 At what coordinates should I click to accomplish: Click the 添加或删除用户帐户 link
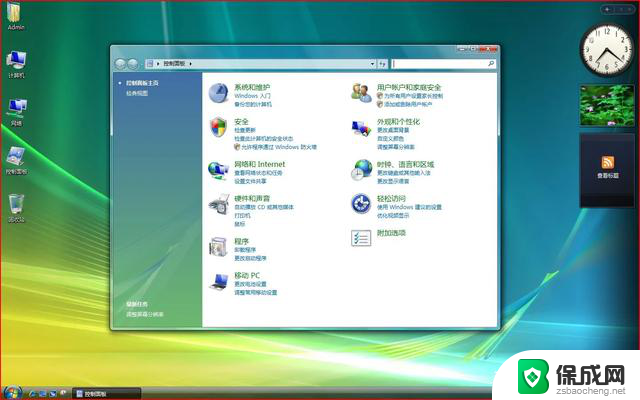pyautogui.click(x=408, y=104)
